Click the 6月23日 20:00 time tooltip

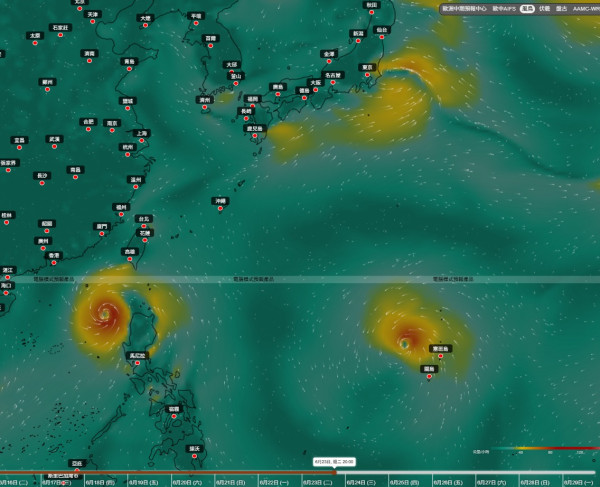click(334, 462)
